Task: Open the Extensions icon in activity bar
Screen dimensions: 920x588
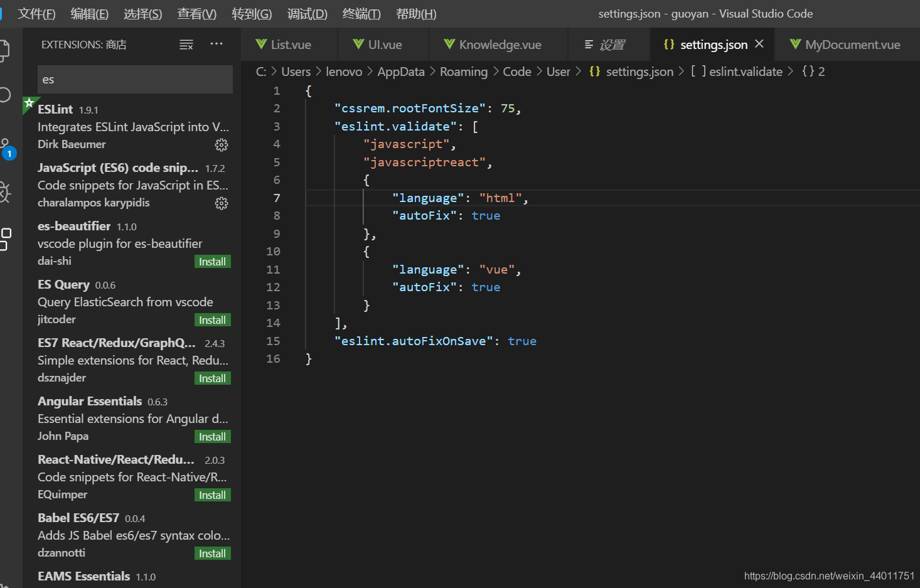Action: (5, 239)
